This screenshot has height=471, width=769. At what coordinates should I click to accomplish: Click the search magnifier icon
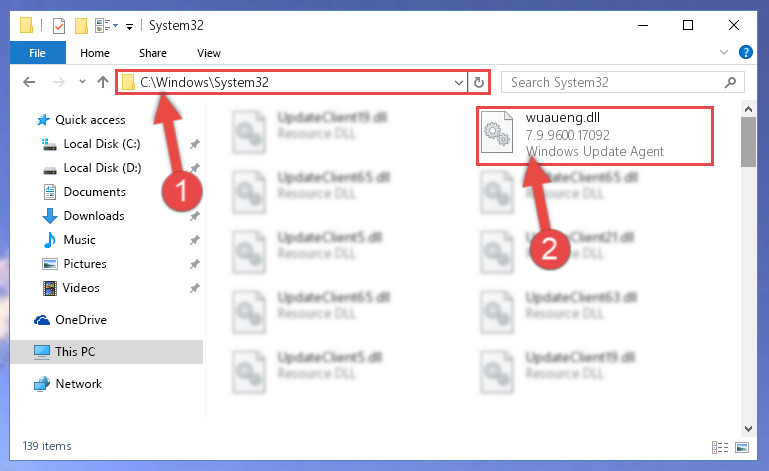point(730,82)
